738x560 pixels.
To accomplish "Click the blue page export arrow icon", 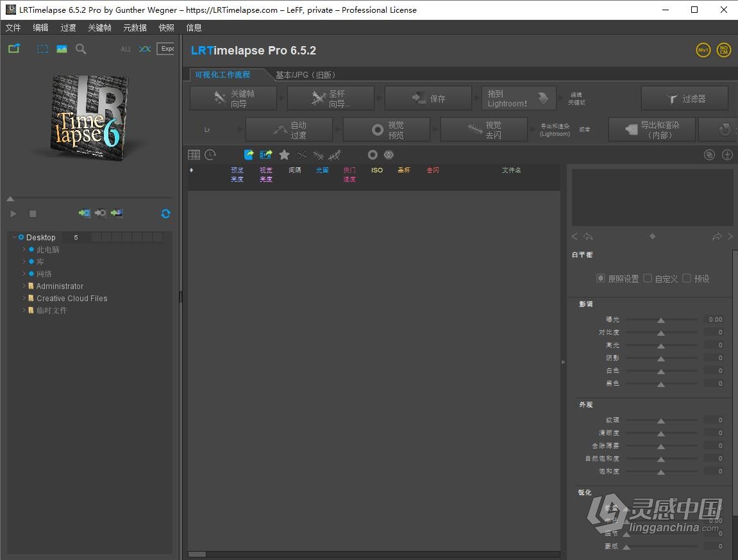I will pyautogui.click(x=249, y=154).
